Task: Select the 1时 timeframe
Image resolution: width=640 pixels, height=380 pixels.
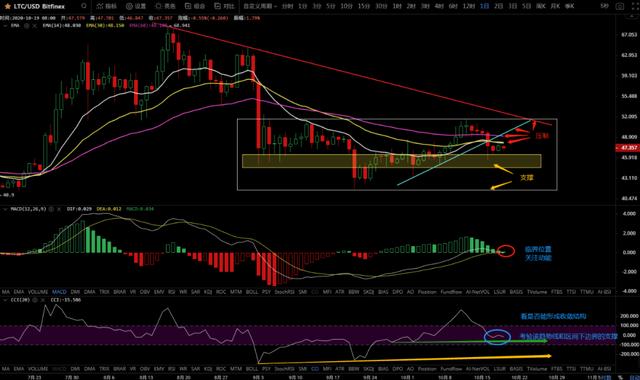Action: (x=397, y=6)
